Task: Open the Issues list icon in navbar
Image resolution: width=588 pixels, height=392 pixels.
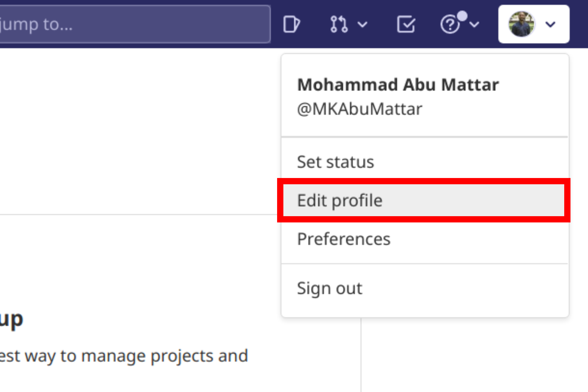Action: click(292, 24)
